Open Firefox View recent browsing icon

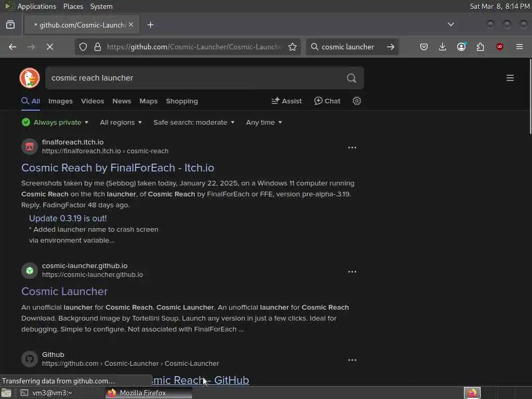click(10, 24)
